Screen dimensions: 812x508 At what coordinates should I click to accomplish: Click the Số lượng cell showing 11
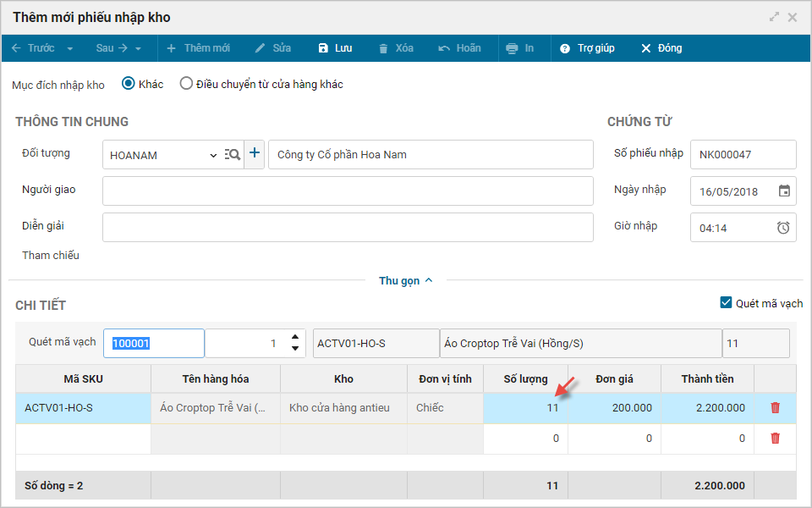click(x=525, y=408)
